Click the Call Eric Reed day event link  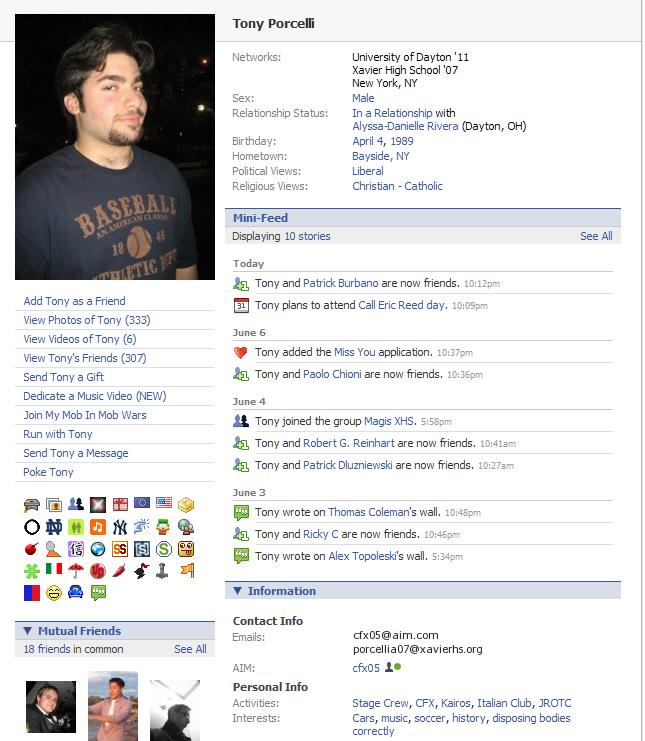coord(403,305)
